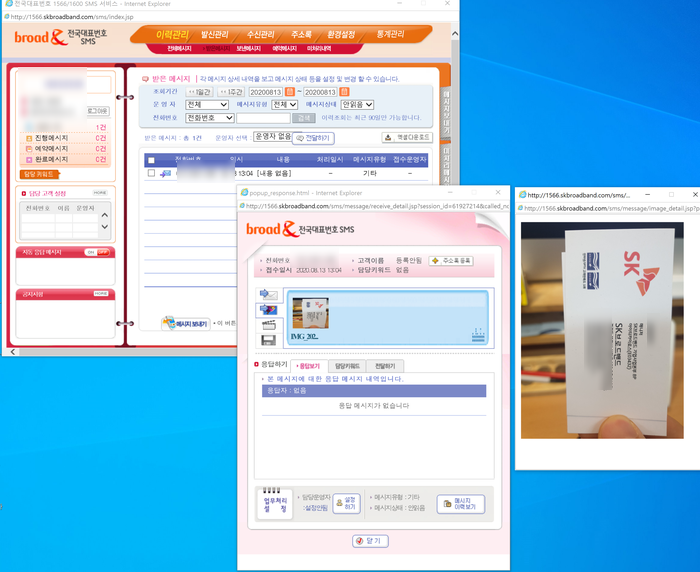700x572 pixels.
Task: Click the Internet Explorer icon of popup_response window
Action: click(244, 192)
